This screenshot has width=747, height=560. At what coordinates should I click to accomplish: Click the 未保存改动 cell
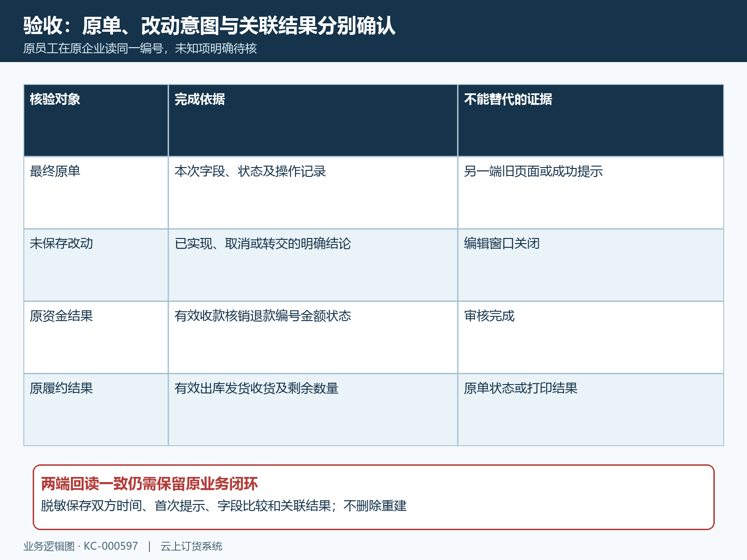point(96,265)
